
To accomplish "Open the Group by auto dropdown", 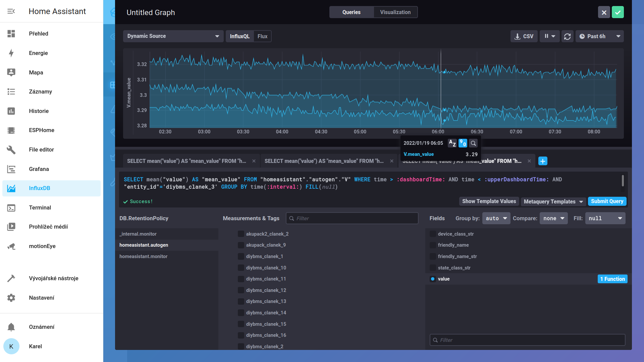I will (x=496, y=218).
